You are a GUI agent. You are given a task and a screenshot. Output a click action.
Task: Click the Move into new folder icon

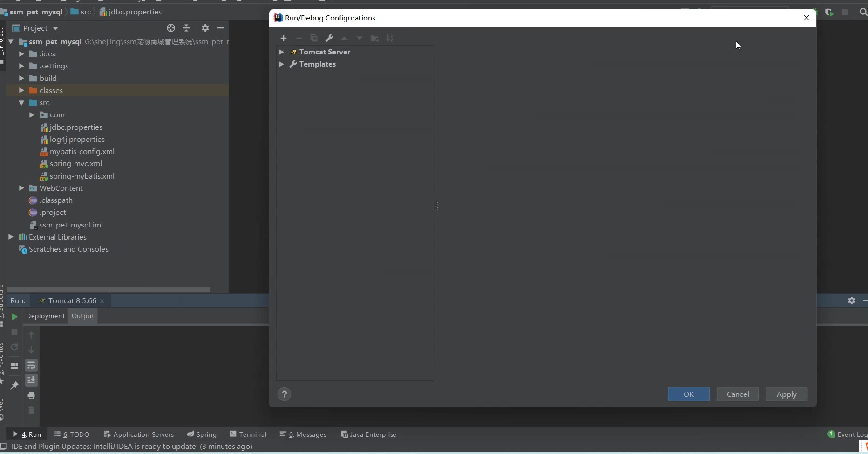(x=374, y=38)
